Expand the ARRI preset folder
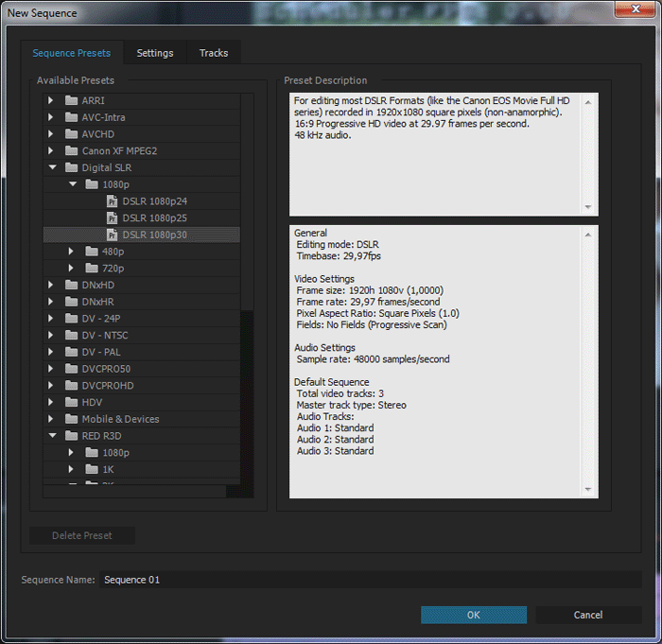 (51, 100)
